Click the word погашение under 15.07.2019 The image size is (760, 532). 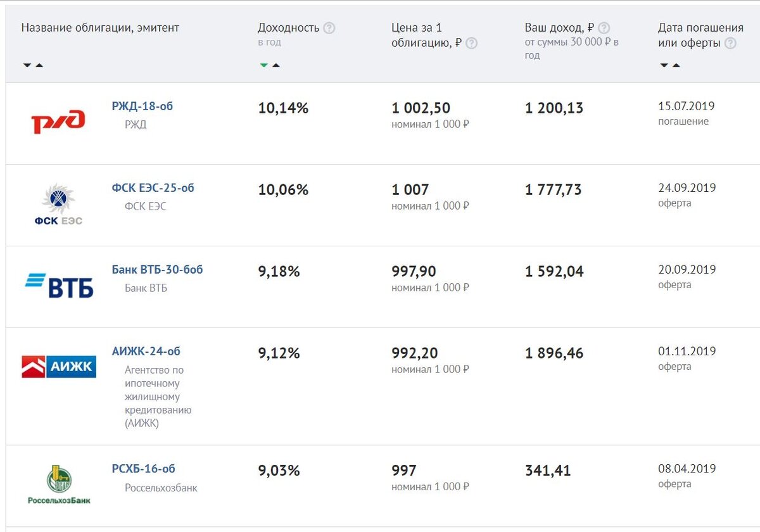pyautogui.click(x=683, y=122)
